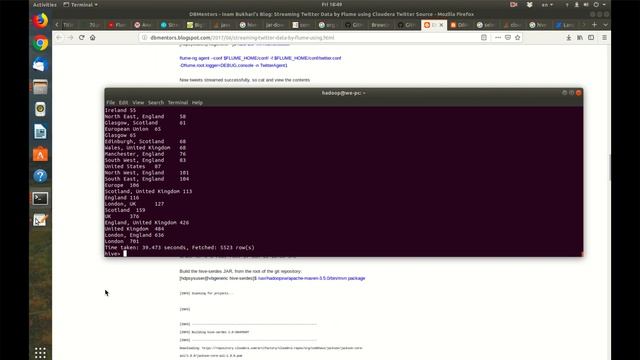Minimize the hadoop@we-pc terminal window
Screen dimensions: 640x360
tap(564, 93)
